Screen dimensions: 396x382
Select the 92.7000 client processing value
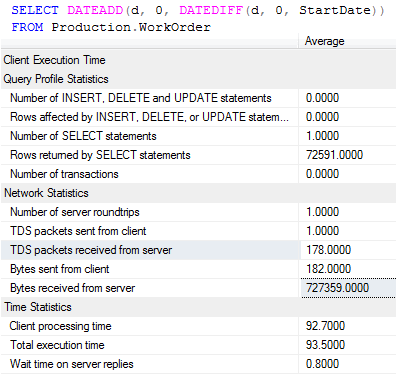(x=325, y=326)
